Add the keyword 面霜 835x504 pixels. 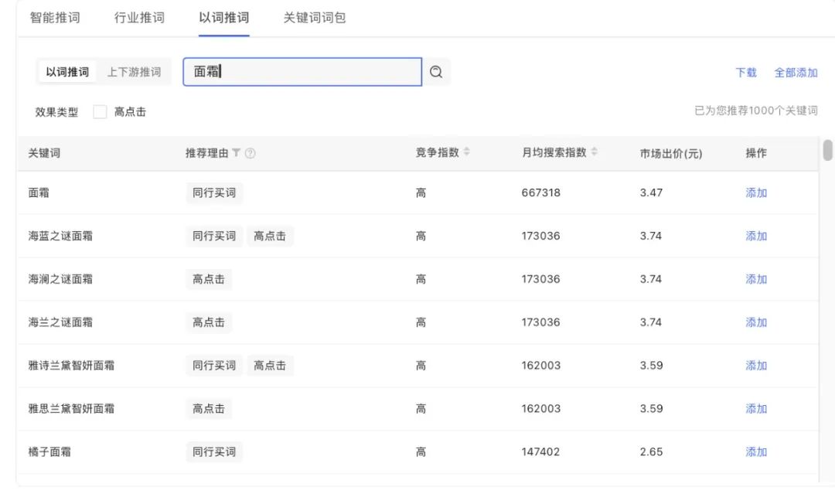(756, 192)
